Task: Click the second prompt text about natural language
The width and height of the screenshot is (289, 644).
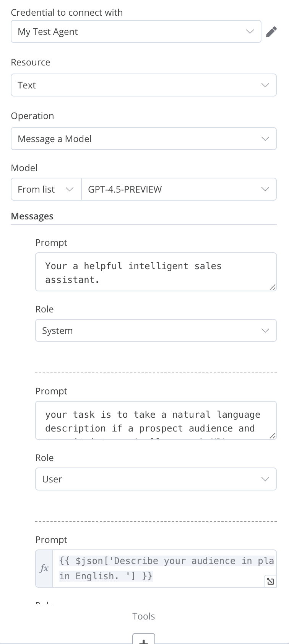Action: tap(156, 420)
